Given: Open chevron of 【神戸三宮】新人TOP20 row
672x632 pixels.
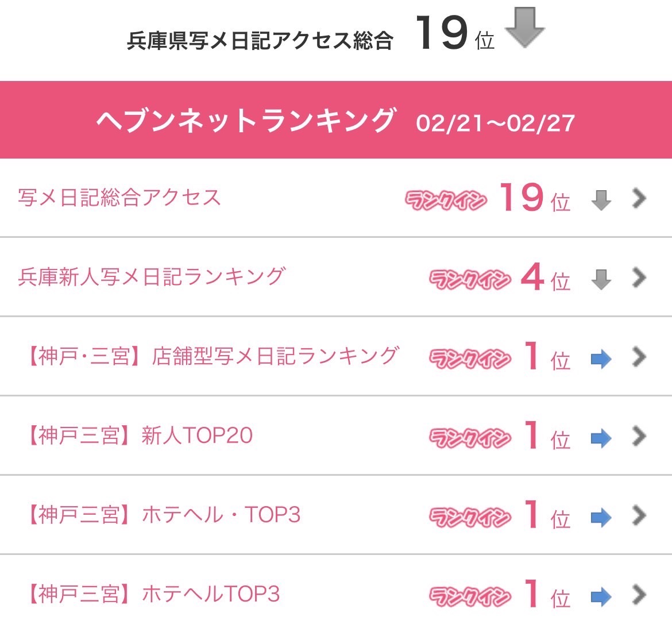Looking at the screenshot, I should pyautogui.click(x=639, y=436).
